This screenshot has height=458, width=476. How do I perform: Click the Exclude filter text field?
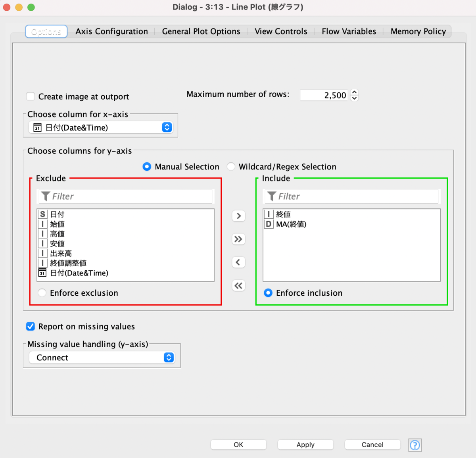point(126,196)
